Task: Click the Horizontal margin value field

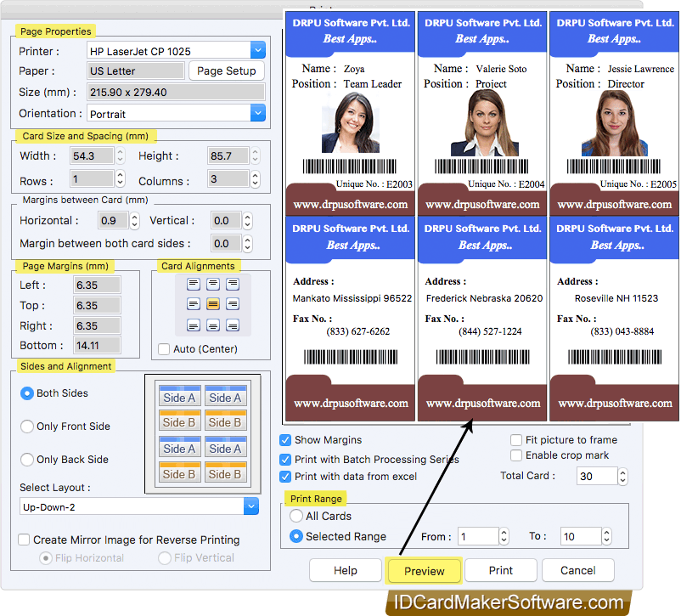Action: point(113,221)
